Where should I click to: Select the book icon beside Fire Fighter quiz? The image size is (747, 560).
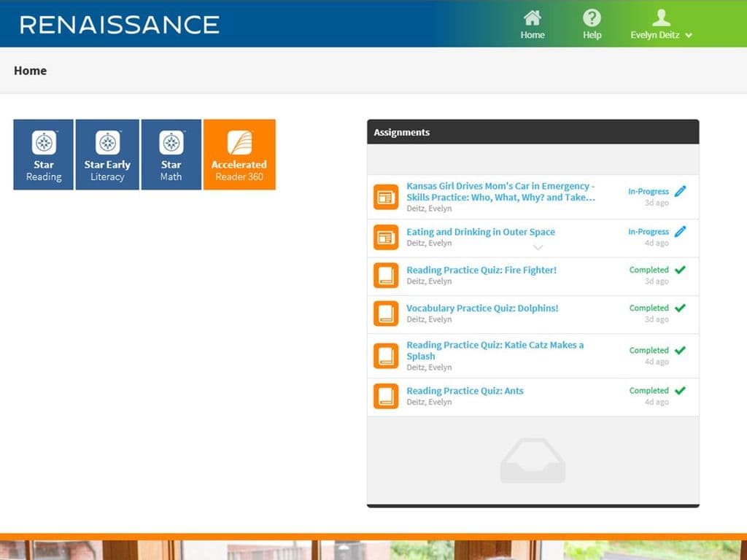point(386,276)
